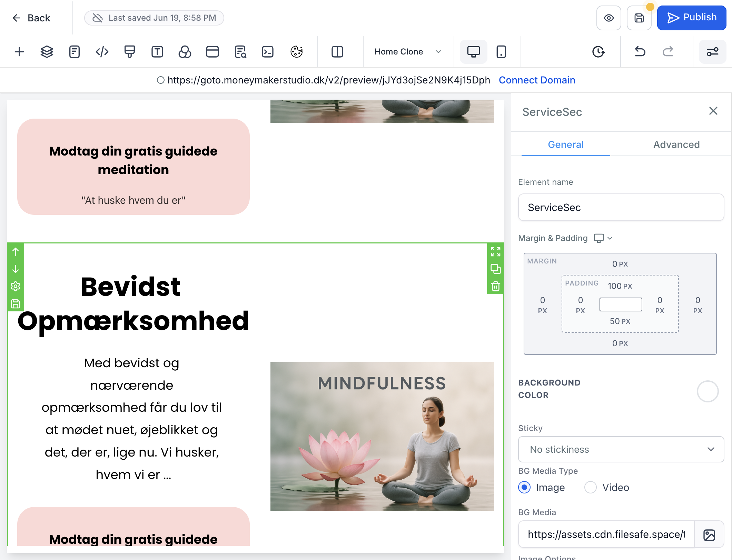Open the pages document icon
Image resolution: width=732 pixels, height=560 pixels.
[x=75, y=52]
